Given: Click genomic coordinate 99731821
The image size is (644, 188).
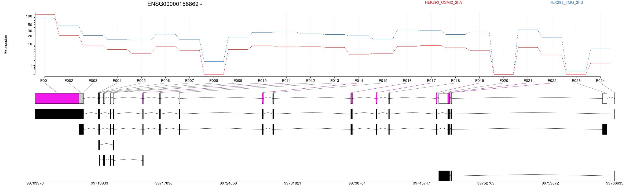Looking at the screenshot, I should (x=292, y=183).
